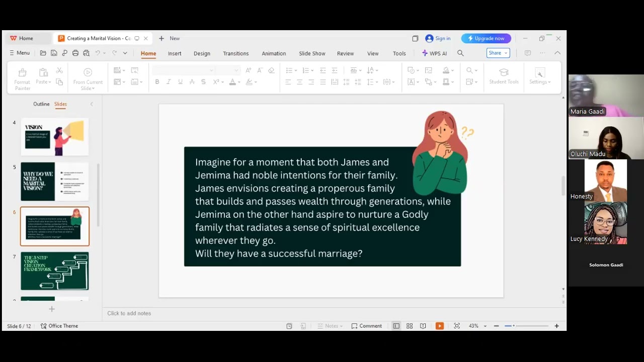Viewport: 644px width, 362px height.
Task: Click Fit slide to window icon
Action: pos(457,326)
